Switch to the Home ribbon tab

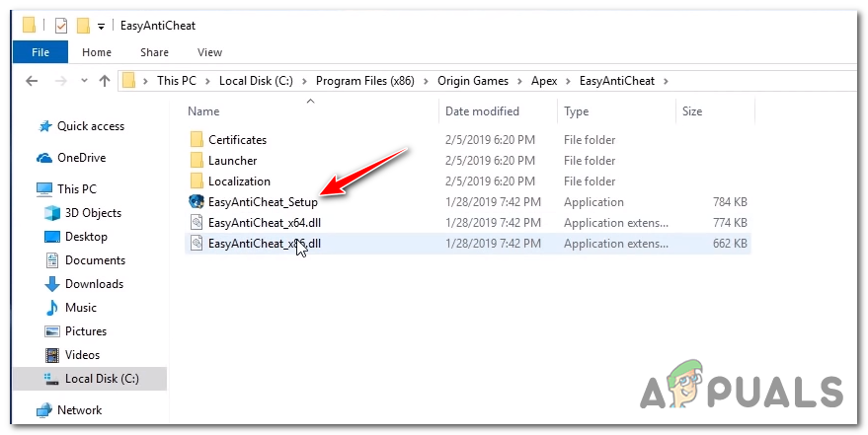point(97,52)
